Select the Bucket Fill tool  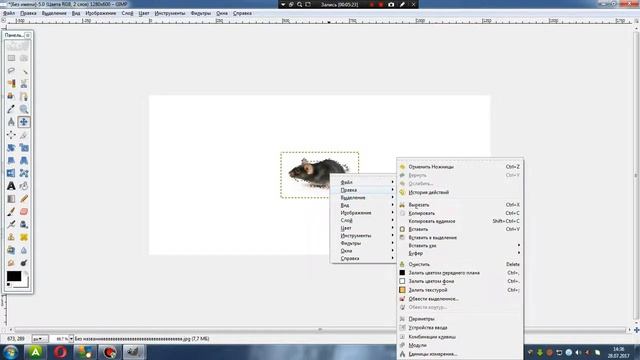point(24,186)
